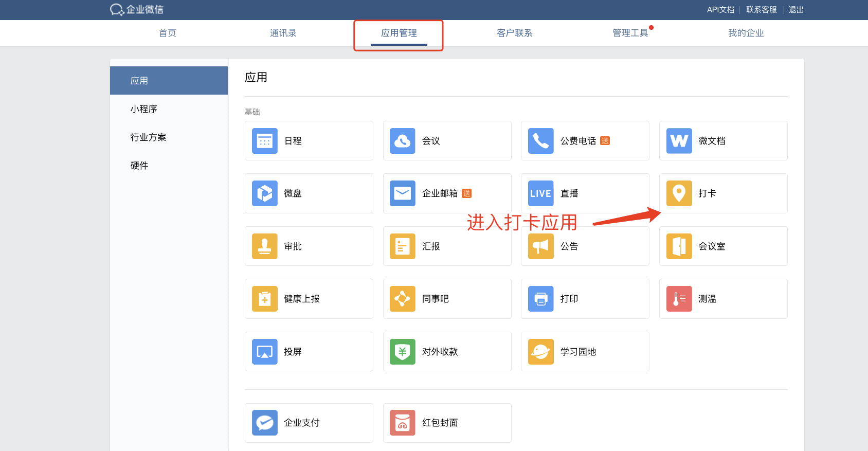
Task: Select the 微文档 W icon
Action: pyautogui.click(x=679, y=141)
